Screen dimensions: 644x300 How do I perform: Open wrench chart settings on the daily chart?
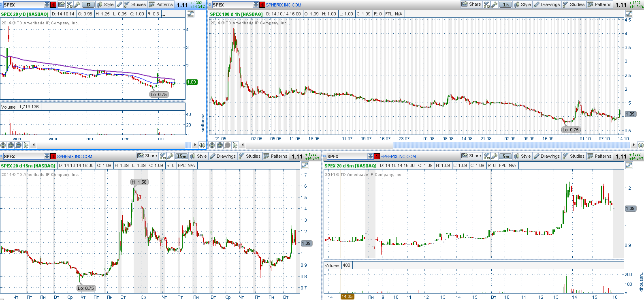tap(77, 4)
